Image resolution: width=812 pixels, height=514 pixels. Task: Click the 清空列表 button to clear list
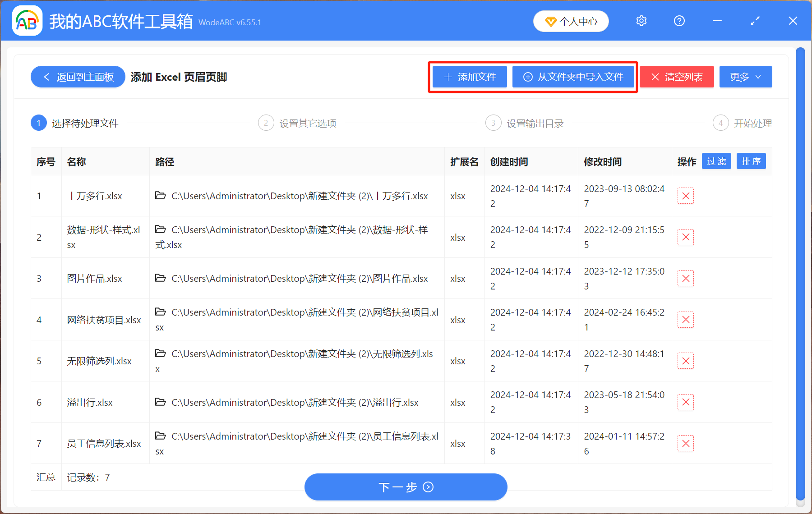677,77
